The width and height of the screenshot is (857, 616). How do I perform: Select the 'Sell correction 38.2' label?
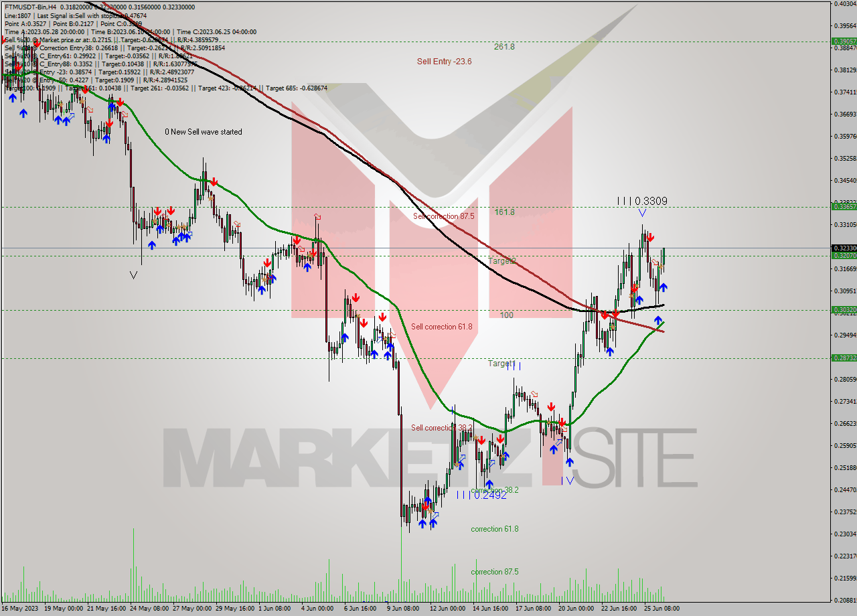coord(442,428)
